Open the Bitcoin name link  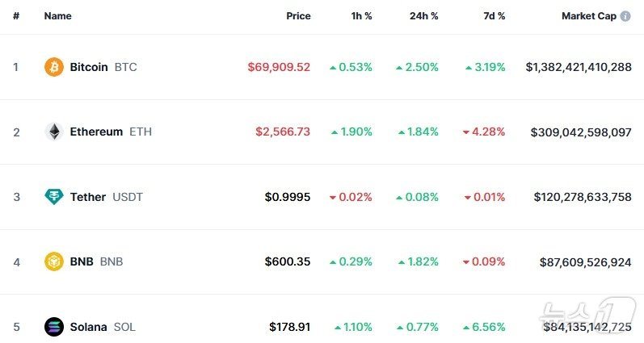pyautogui.click(x=89, y=67)
